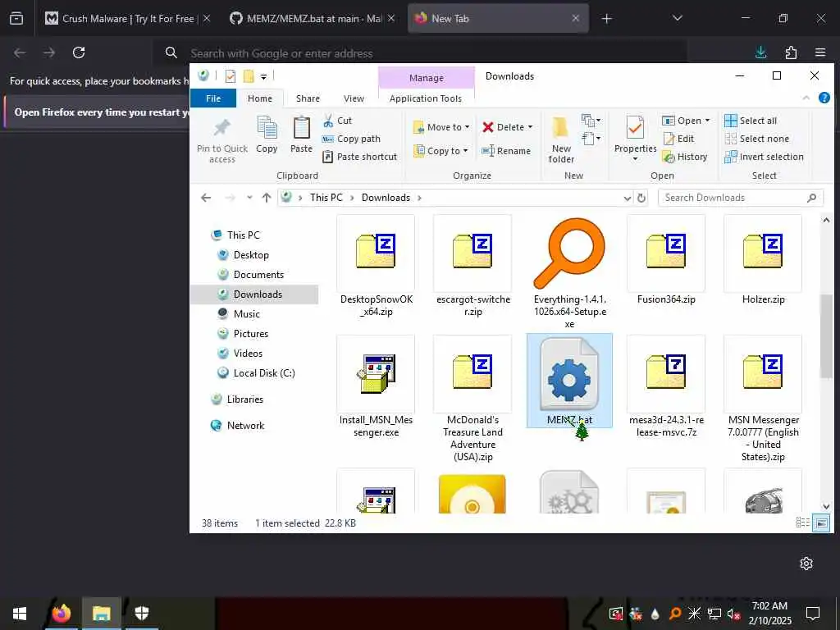Open Customize Quick Access Toolbar dropdown
The height and width of the screenshot is (630, 840).
click(263, 76)
